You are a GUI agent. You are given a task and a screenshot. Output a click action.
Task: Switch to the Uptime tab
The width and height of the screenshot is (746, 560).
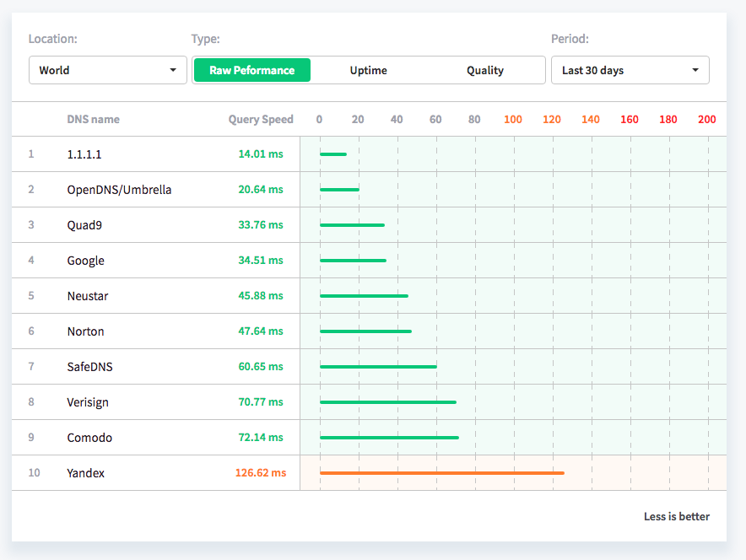click(x=368, y=70)
